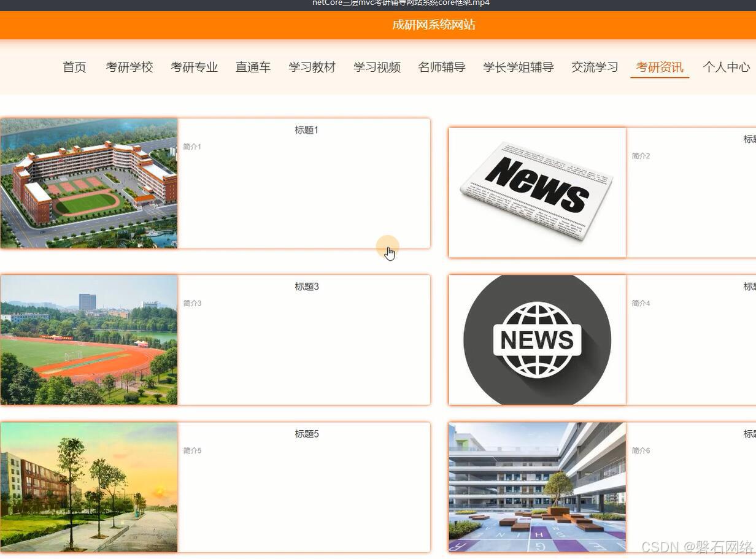Click the 标题1 article title
Image resolution: width=756 pixels, height=559 pixels.
pos(307,130)
